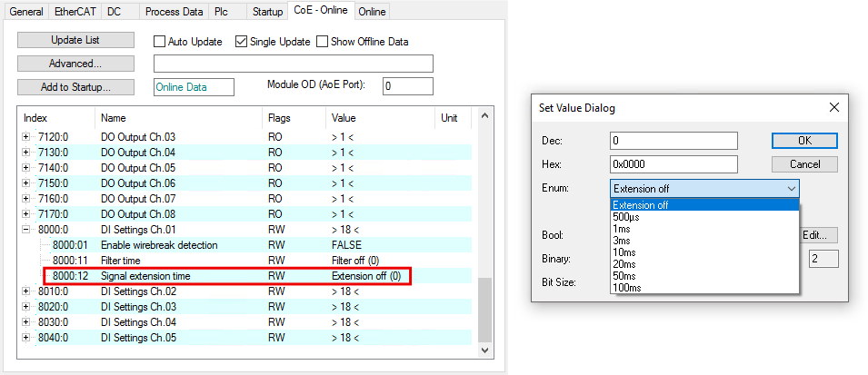Open the Enum dropdown combo box

click(x=704, y=189)
